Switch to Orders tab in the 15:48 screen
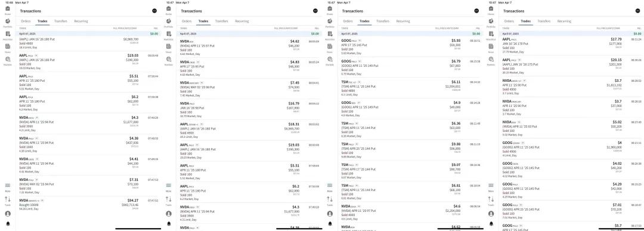644x231 pixels. coord(26,21)
